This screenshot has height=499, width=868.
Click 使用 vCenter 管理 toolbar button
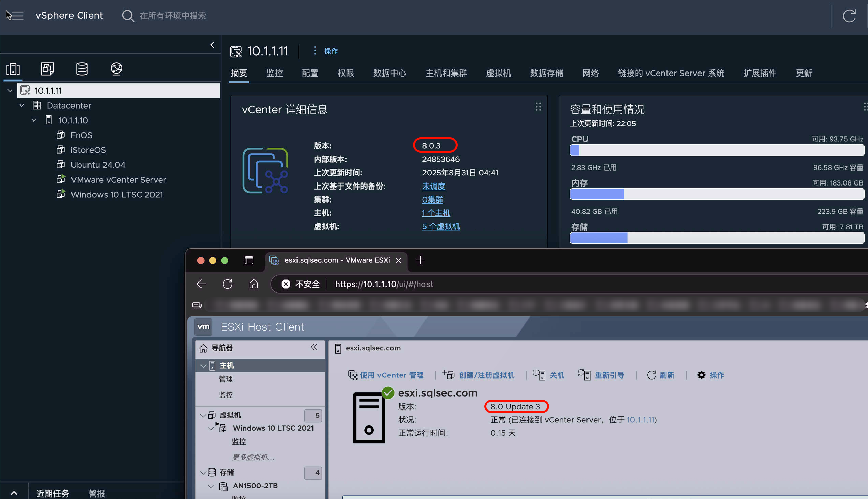(x=386, y=375)
